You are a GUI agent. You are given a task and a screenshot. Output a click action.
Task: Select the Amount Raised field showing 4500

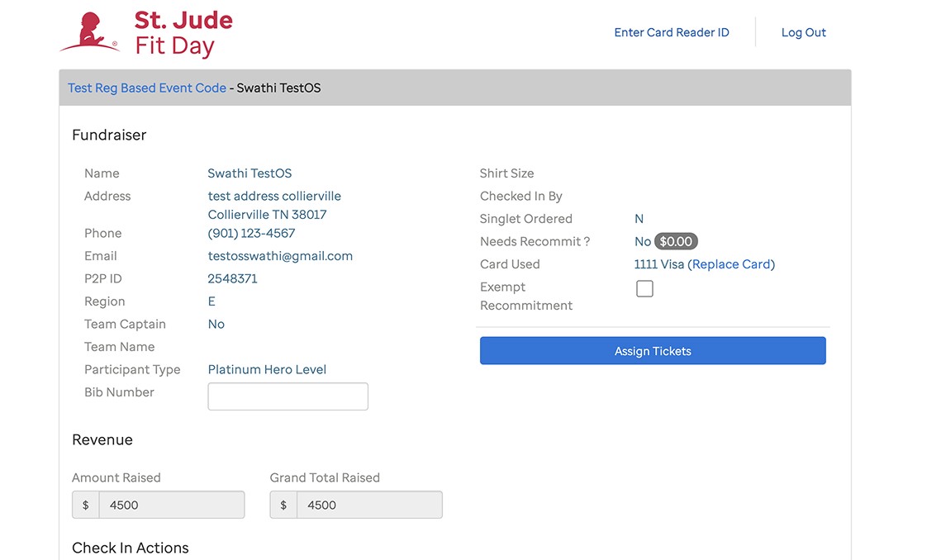172,505
